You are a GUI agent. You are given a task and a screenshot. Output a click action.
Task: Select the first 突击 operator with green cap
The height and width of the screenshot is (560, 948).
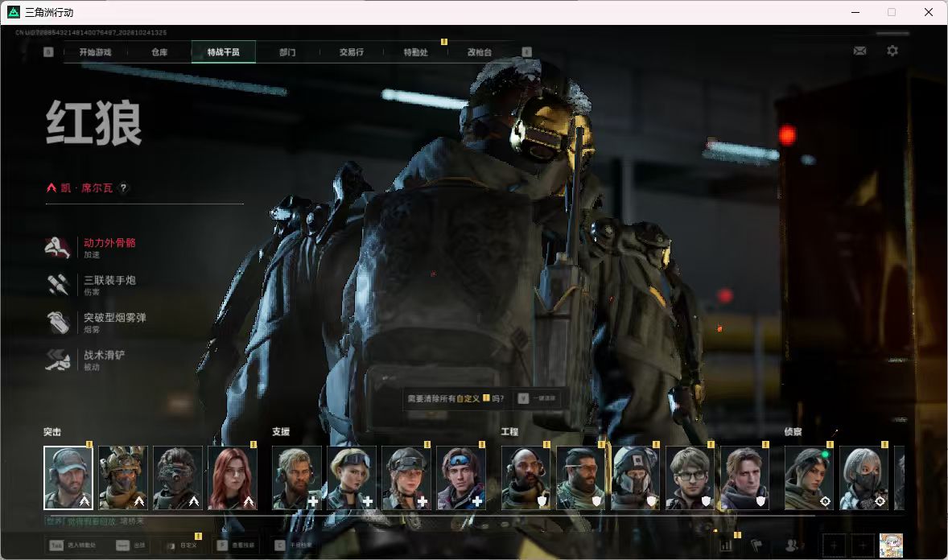click(x=68, y=478)
